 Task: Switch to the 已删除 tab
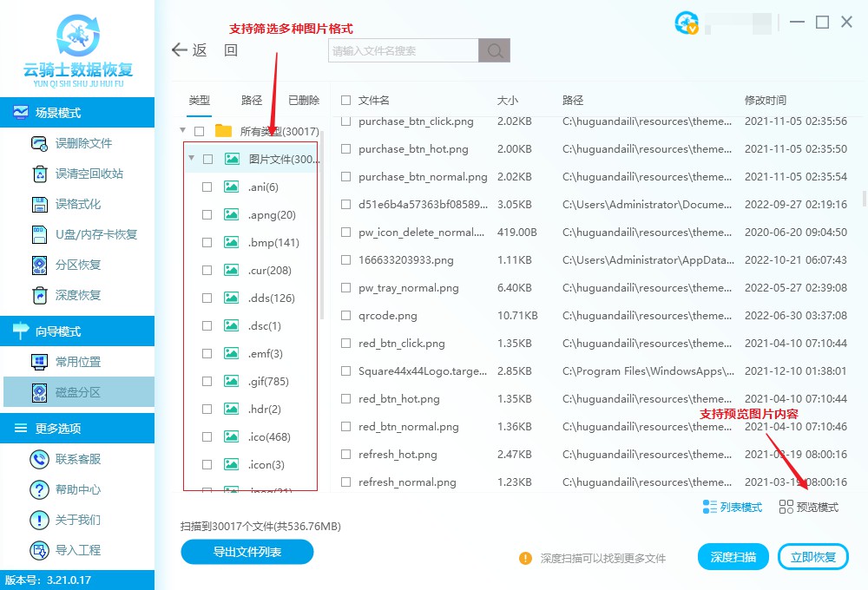303,100
